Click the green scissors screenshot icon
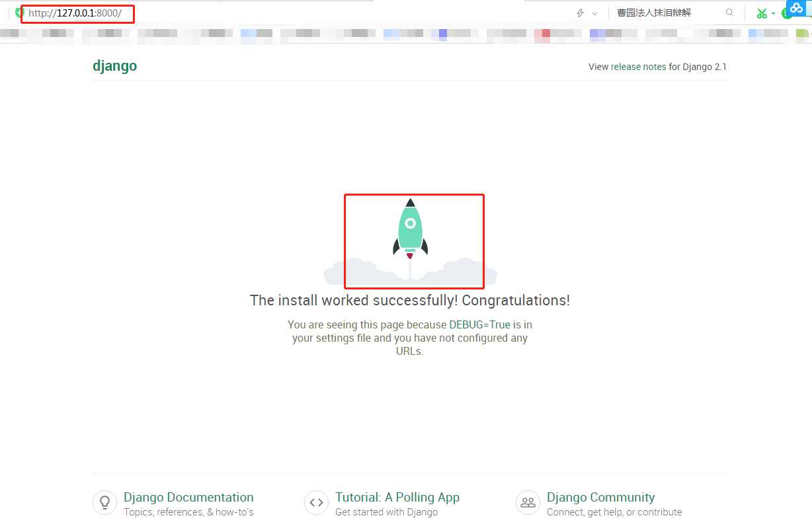 click(x=762, y=13)
